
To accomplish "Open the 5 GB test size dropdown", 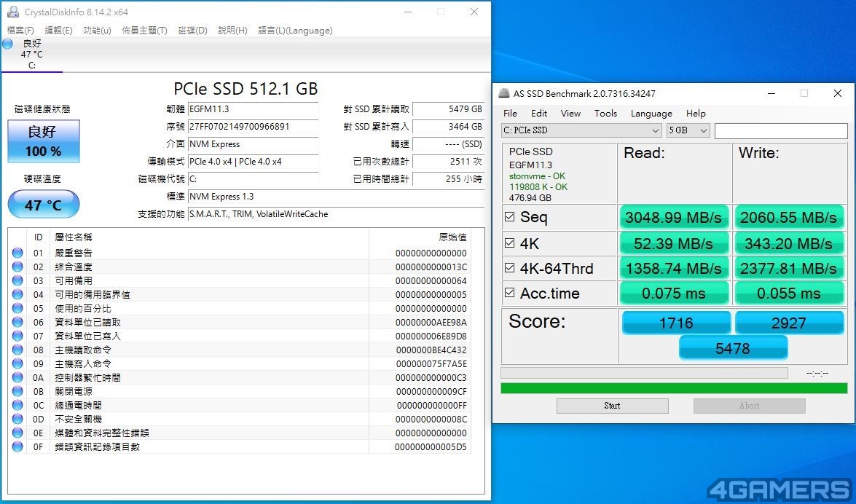I will 688,130.
